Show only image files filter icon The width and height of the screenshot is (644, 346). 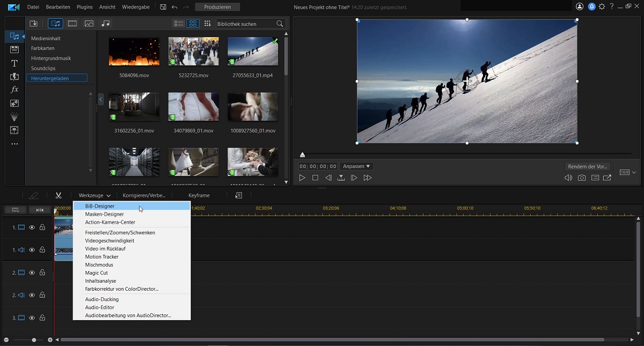[x=89, y=24]
